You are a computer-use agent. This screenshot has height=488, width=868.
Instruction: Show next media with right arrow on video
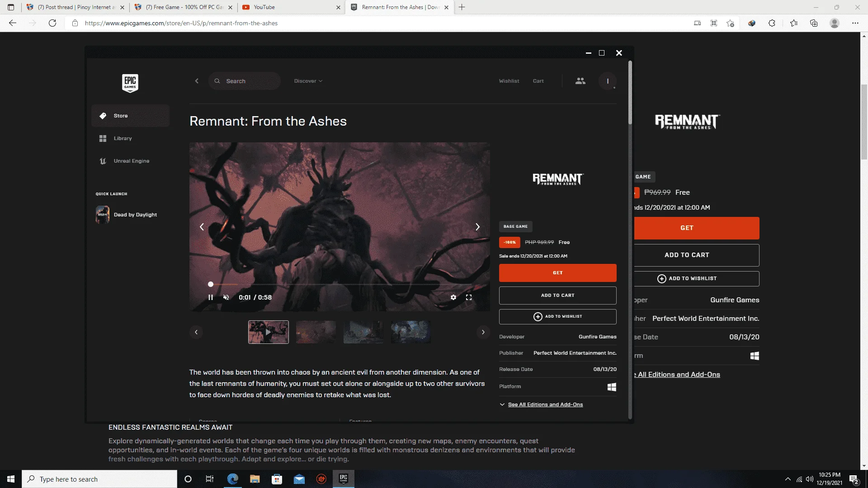(x=477, y=227)
